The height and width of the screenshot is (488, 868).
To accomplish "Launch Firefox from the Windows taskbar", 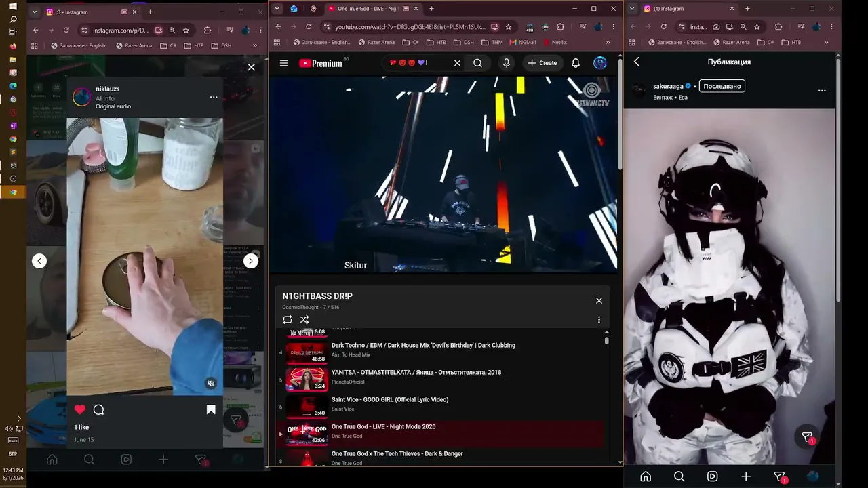I will coord(13,46).
